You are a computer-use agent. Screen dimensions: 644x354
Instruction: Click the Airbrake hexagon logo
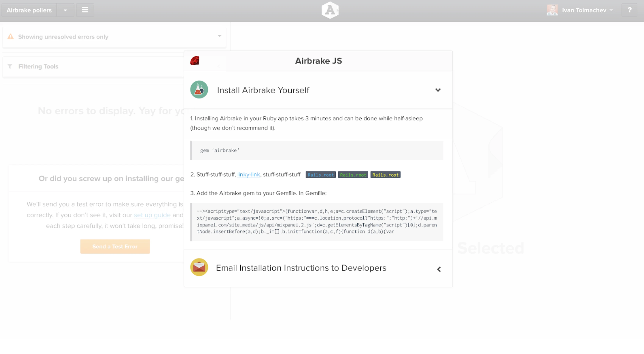[x=330, y=10]
